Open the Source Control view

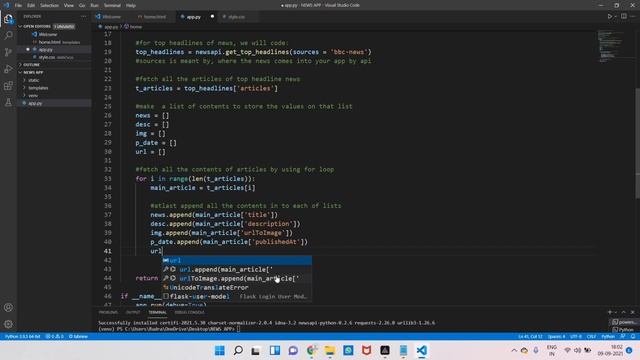8,52
